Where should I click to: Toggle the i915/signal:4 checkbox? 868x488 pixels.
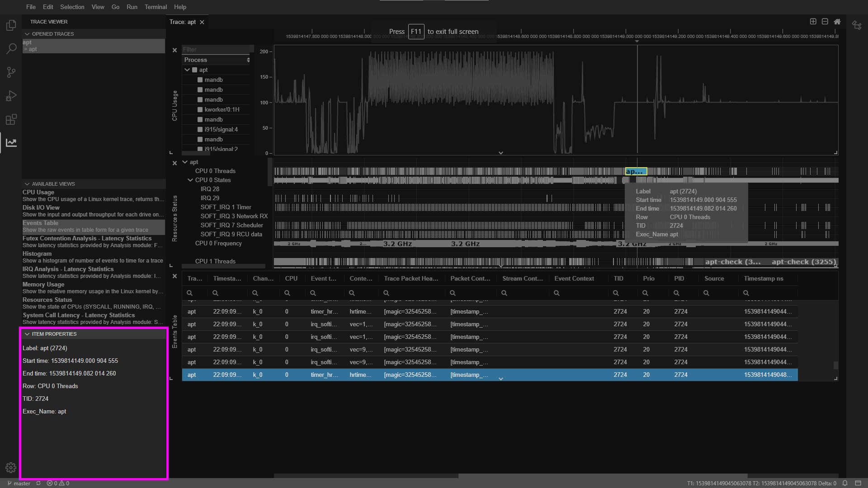coord(200,130)
